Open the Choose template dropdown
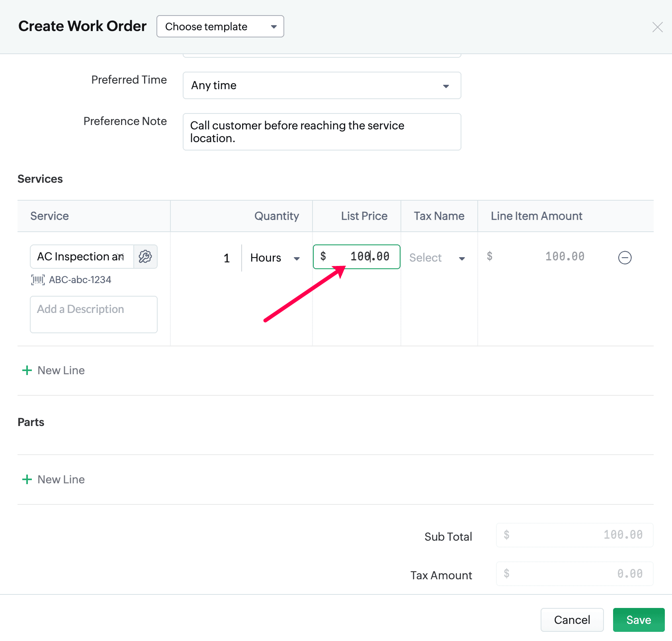Viewport: 672px width, 641px height. (x=220, y=26)
